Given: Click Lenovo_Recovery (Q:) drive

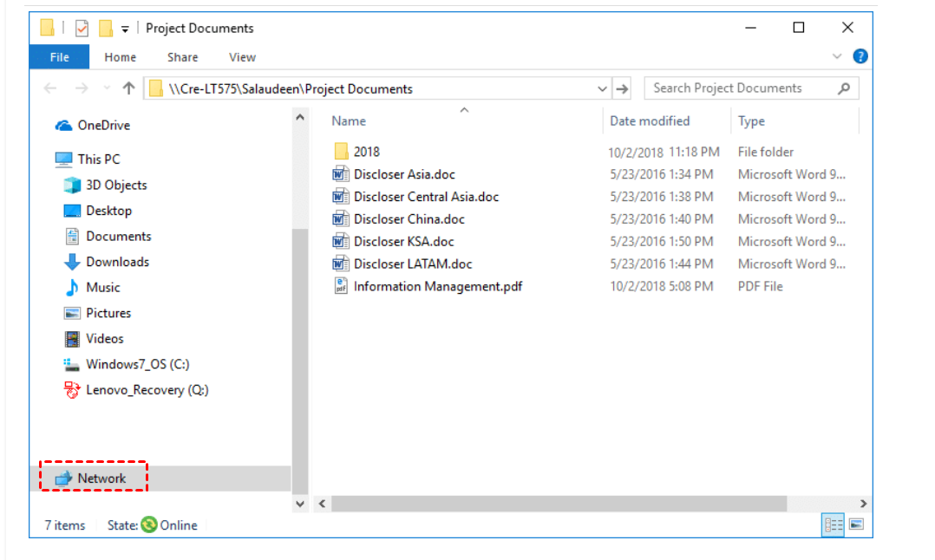Looking at the screenshot, I should 147,390.
